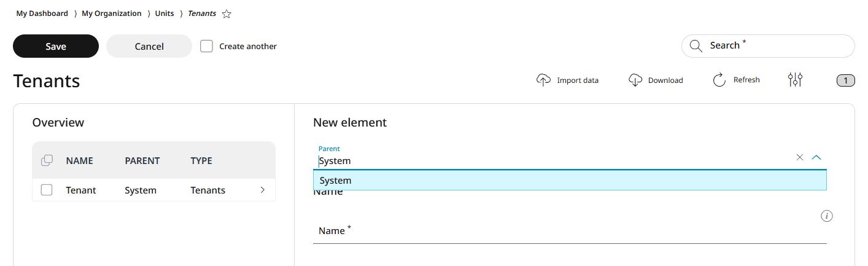Click the magnifier icon in Search box

tap(696, 46)
